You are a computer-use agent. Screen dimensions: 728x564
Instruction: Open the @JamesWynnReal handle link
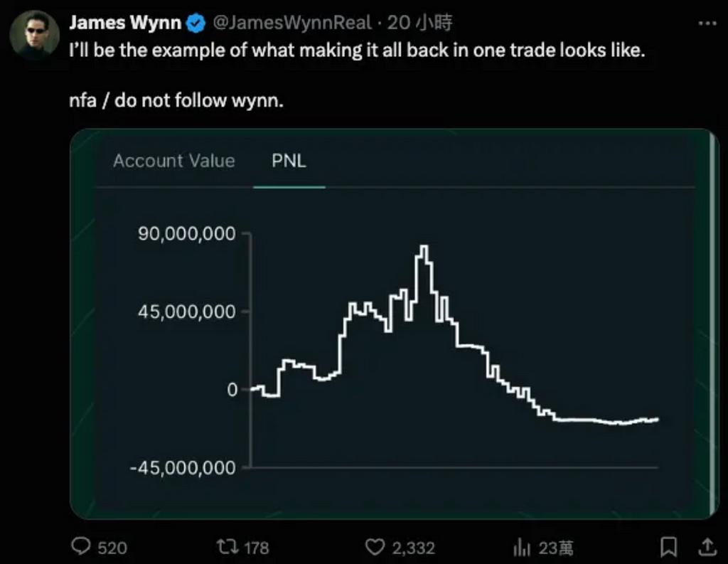pyautogui.click(x=292, y=22)
